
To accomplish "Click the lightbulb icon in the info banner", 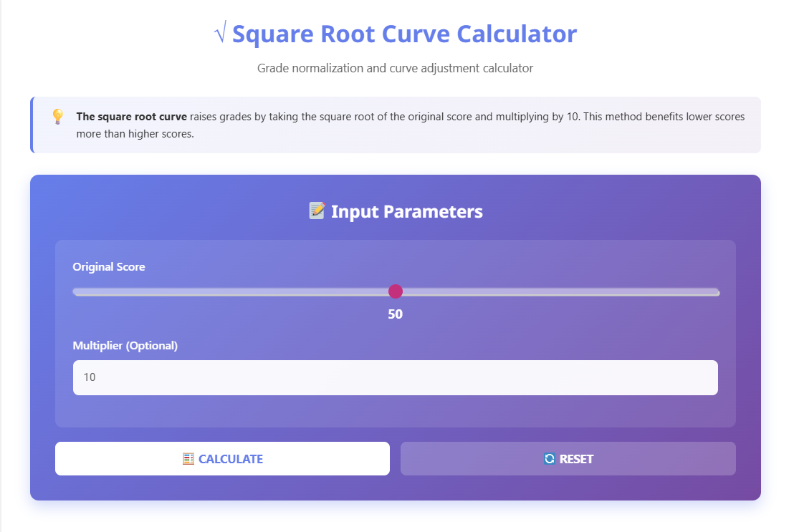I will pyautogui.click(x=58, y=116).
